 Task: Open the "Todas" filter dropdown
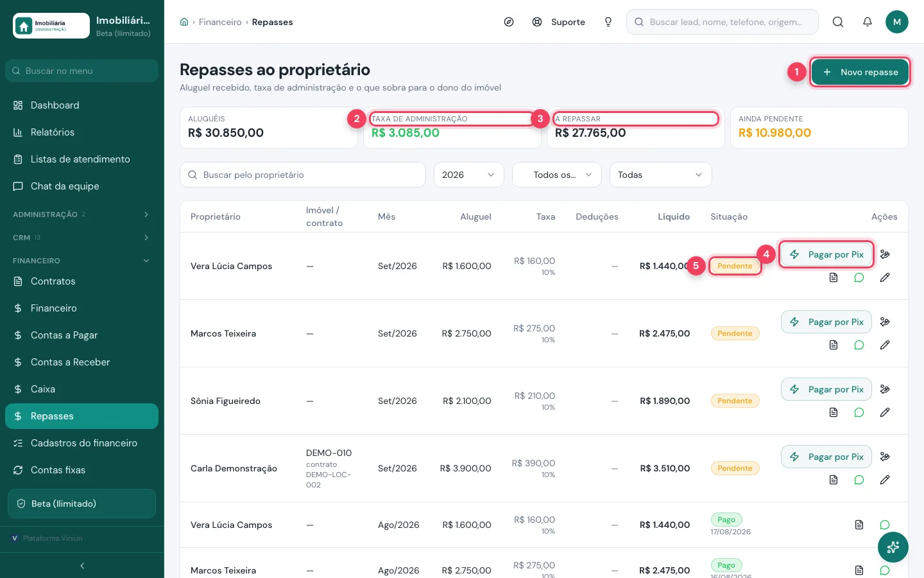(661, 175)
